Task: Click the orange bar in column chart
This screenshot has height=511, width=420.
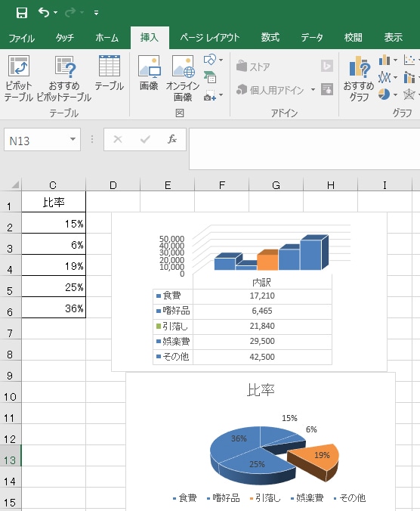Action: pos(267,262)
